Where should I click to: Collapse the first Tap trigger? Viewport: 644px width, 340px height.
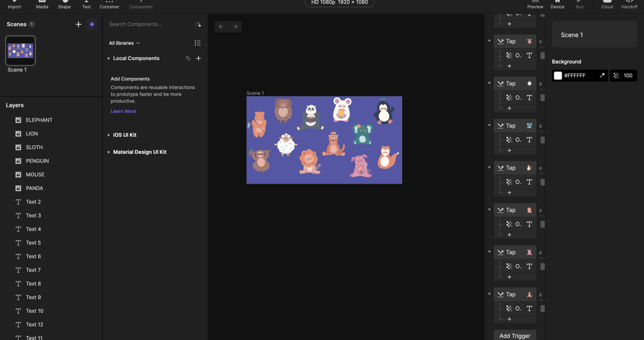pyautogui.click(x=489, y=41)
